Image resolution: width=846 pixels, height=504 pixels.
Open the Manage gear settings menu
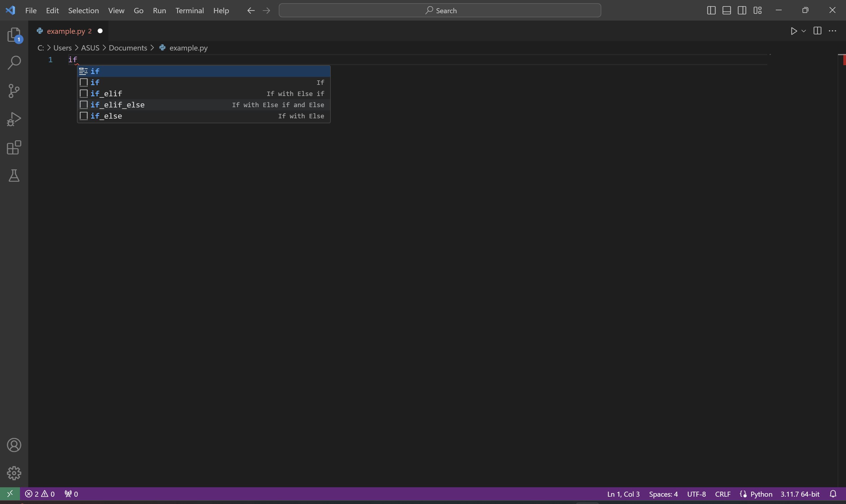(14, 473)
